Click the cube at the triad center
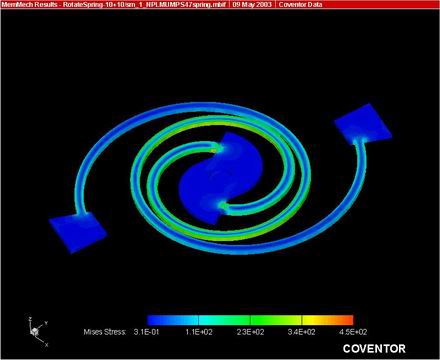This screenshot has height=360, width=440. (34, 332)
